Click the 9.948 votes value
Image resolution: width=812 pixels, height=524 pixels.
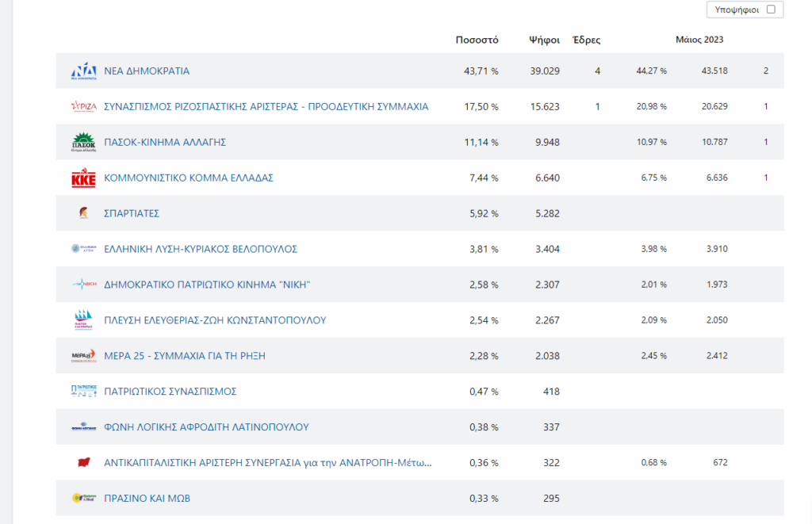(547, 142)
